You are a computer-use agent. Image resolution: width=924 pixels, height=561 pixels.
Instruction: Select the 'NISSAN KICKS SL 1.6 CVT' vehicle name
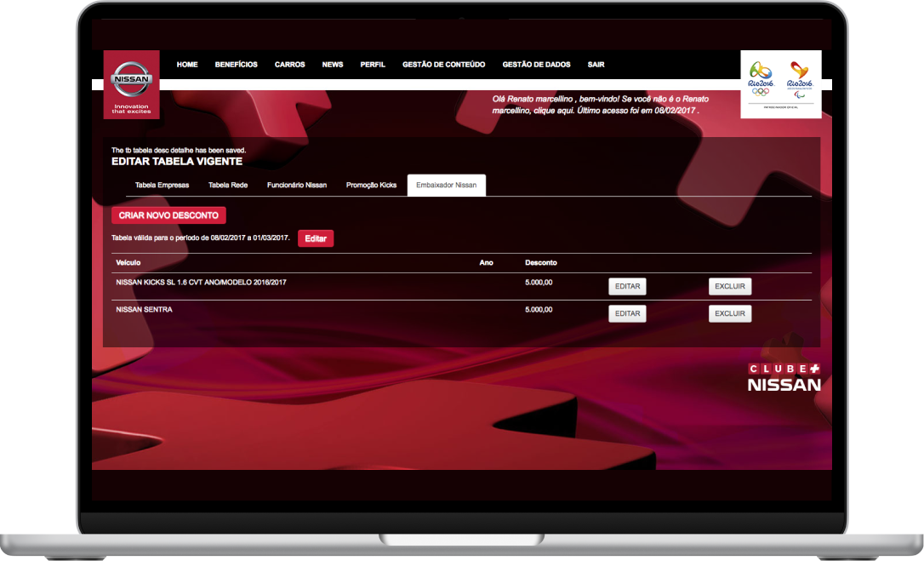(201, 283)
